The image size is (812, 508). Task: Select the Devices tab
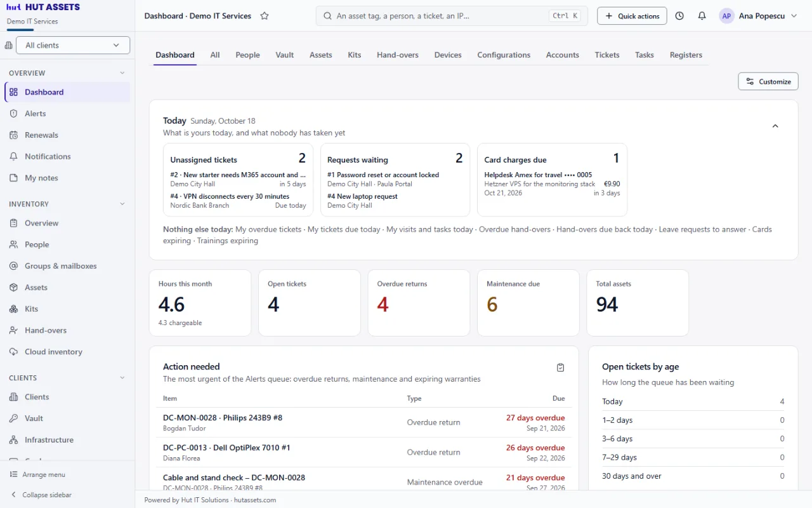coord(448,55)
